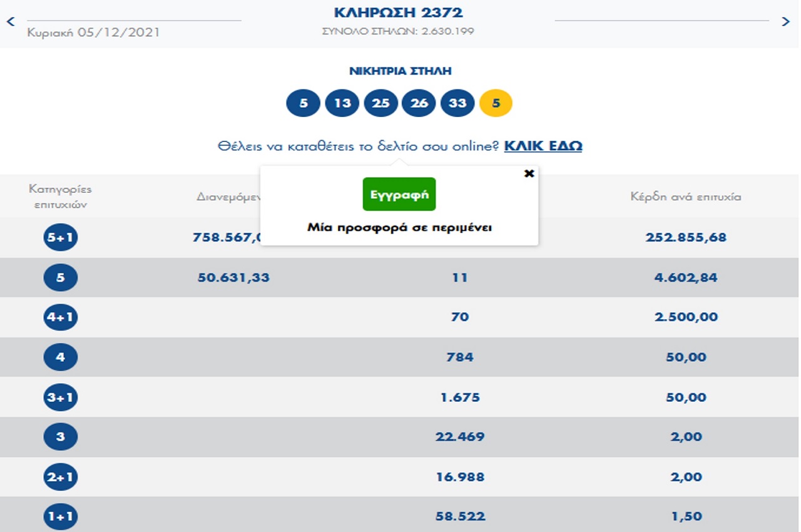This screenshot has width=801, height=532.
Task: Click the 3+1 category badge
Action: pyautogui.click(x=61, y=397)
